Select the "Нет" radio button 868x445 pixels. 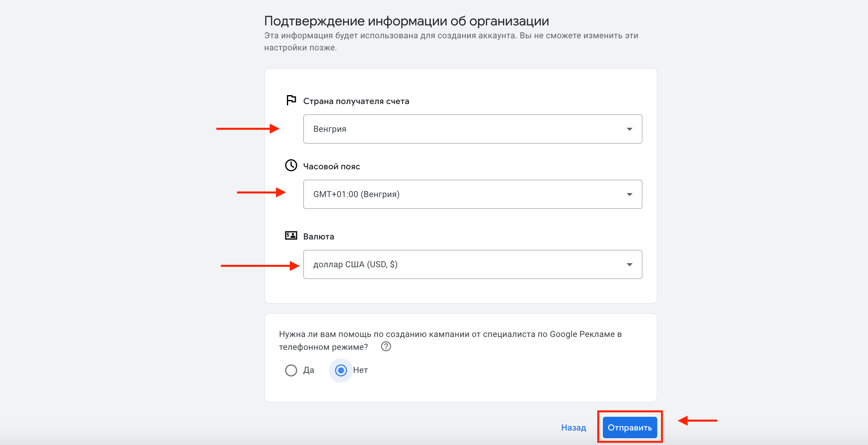click(341, 370)
